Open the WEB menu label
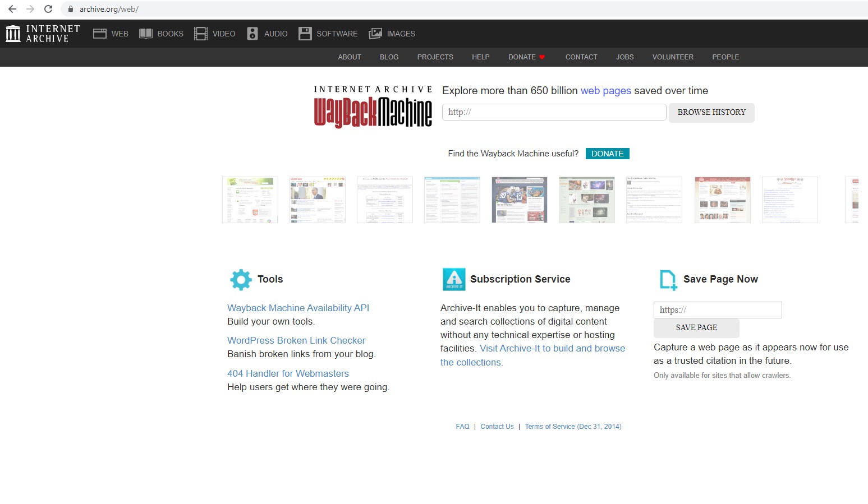This screenshot has height=504, width=868. click(120, 34)
